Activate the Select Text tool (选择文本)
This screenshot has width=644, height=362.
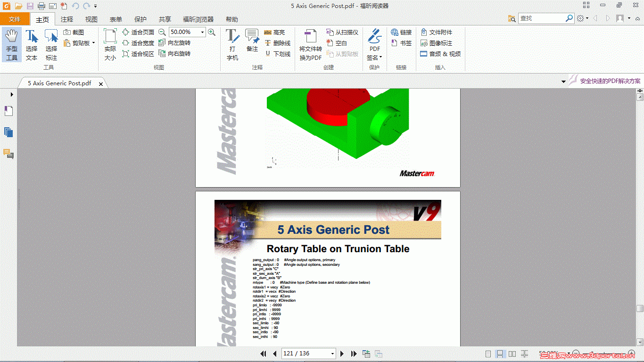click(x=32, y=45)
